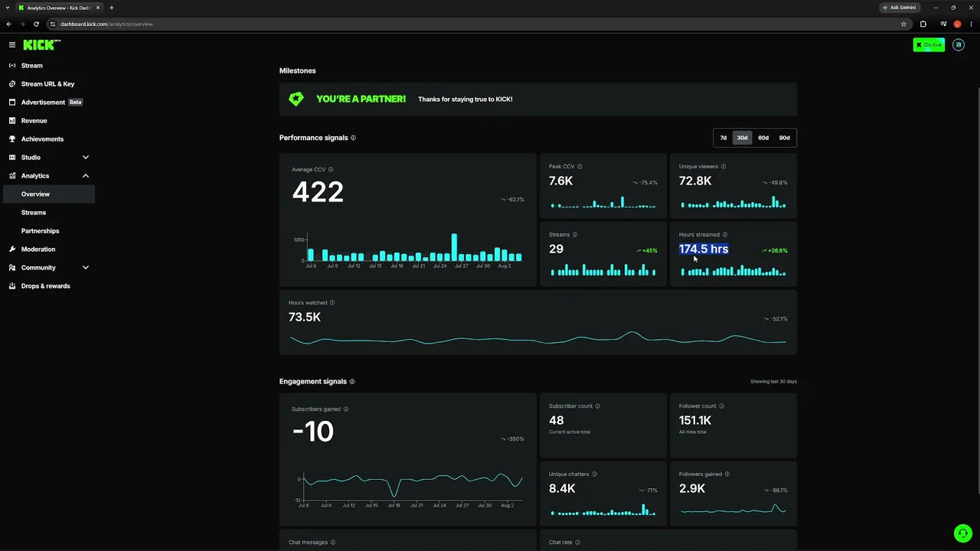Select the 30d time range
Viewport: 980px width, 551px height.
742,138
